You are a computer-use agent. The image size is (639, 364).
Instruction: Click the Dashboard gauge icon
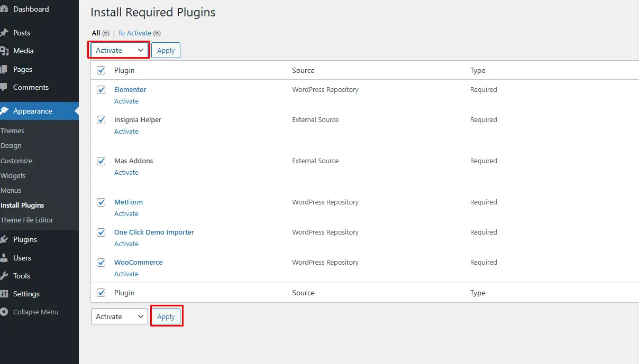(x=4, y=9)
